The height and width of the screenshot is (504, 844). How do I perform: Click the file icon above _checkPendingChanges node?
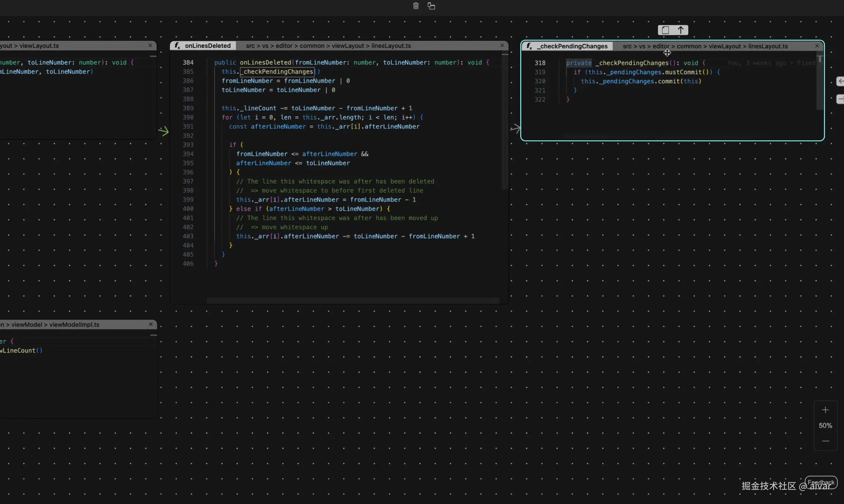click(666, 30)
